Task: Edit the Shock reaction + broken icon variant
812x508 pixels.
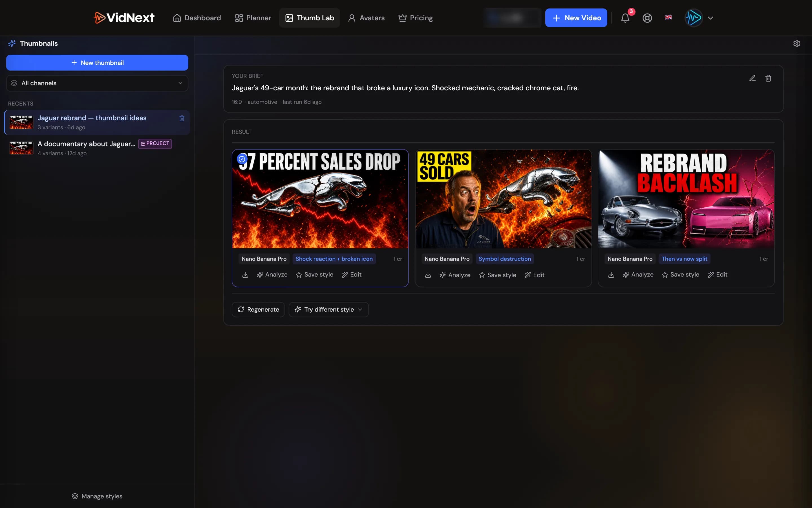Action: pyautogui.click(x=352, y=275)
